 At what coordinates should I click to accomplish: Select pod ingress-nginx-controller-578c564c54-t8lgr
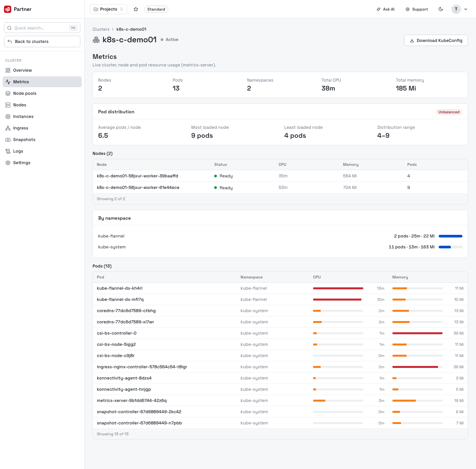[280, 367]
